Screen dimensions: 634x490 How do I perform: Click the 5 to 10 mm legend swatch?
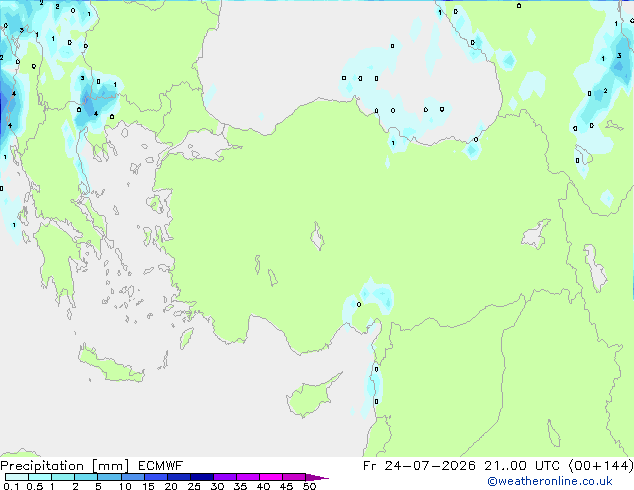109,477
